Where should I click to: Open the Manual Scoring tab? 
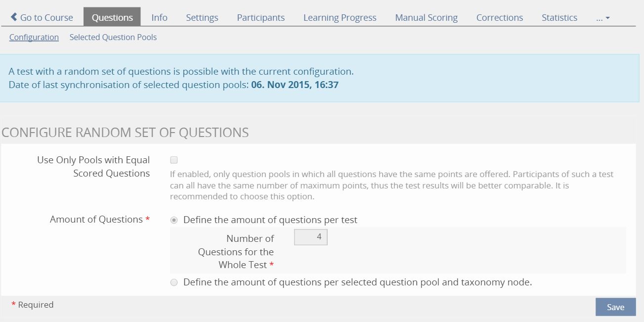426,17
